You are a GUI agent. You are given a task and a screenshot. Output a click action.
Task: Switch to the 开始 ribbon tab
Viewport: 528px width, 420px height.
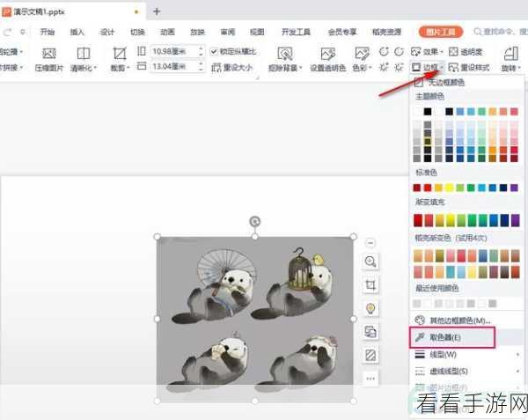tap(48, 32)
